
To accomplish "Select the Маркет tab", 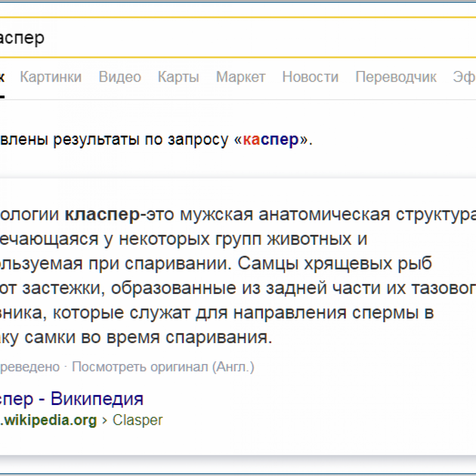I will click(x=240, y=77).
